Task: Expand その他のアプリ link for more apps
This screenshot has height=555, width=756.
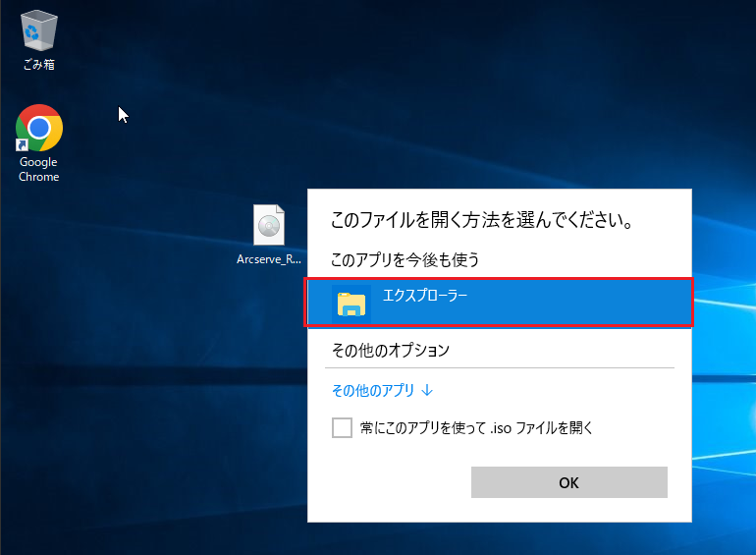Action: [382, 390]
